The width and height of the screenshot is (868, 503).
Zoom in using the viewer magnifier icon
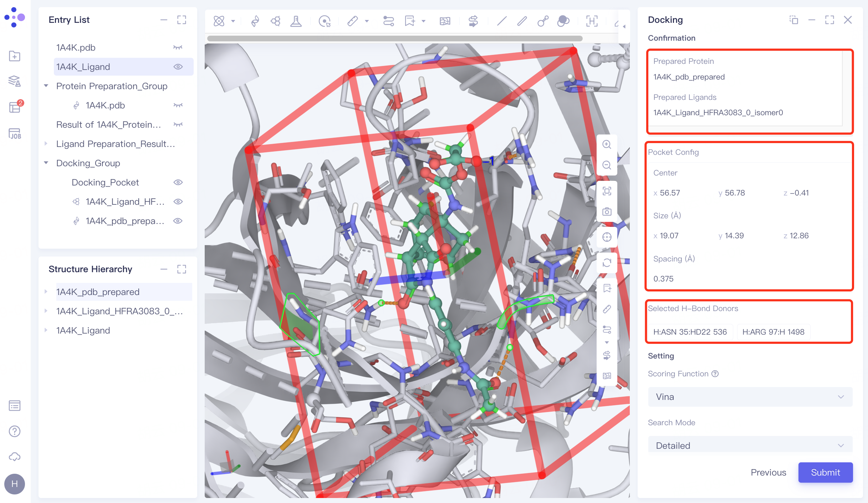coord(607,144)
